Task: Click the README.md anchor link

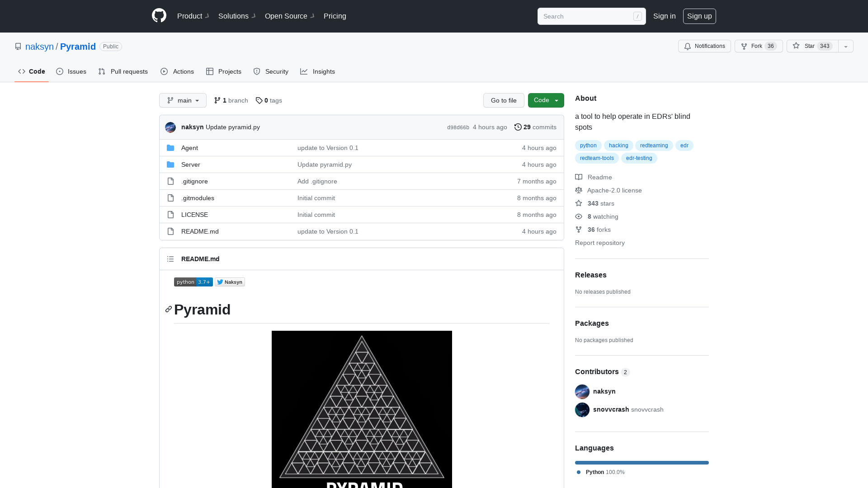Action: coord(200,258)
